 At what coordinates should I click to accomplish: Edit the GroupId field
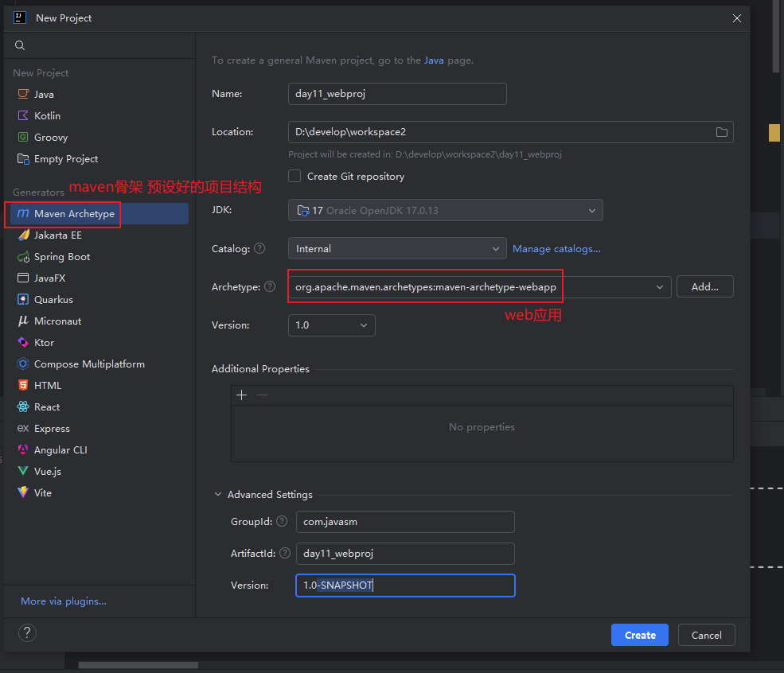pos(405,522)
